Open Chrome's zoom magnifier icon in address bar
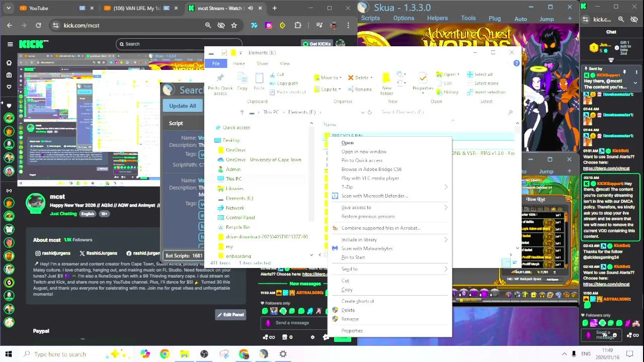This screenshot has width=644, height=362. coord(208,25)
